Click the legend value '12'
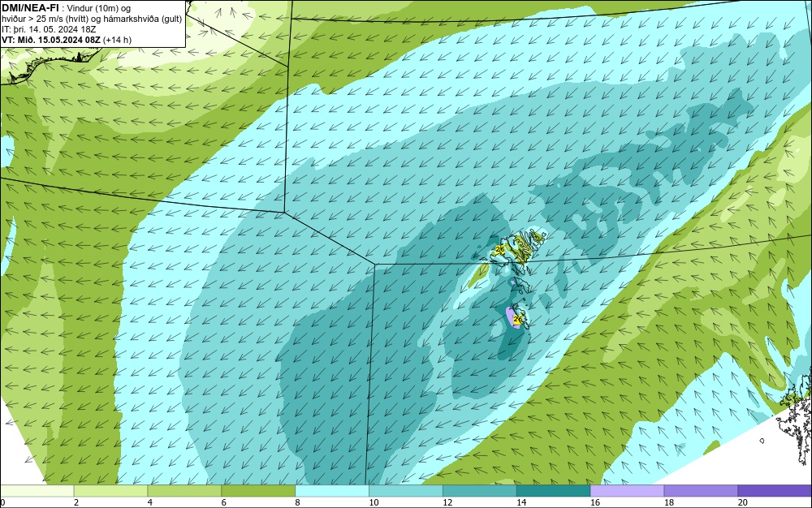The height and width of the screenshot is (508, 812). coord(447,502)
